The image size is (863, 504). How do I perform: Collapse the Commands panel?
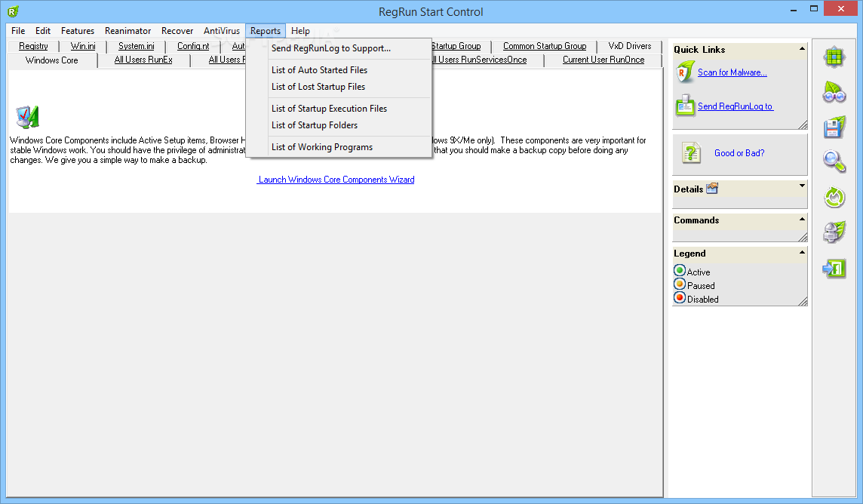click(802, 219)
